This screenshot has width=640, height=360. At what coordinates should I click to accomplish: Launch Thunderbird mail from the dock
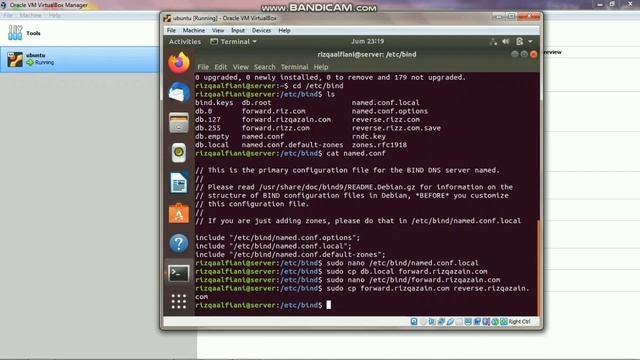tap(179, 93)
